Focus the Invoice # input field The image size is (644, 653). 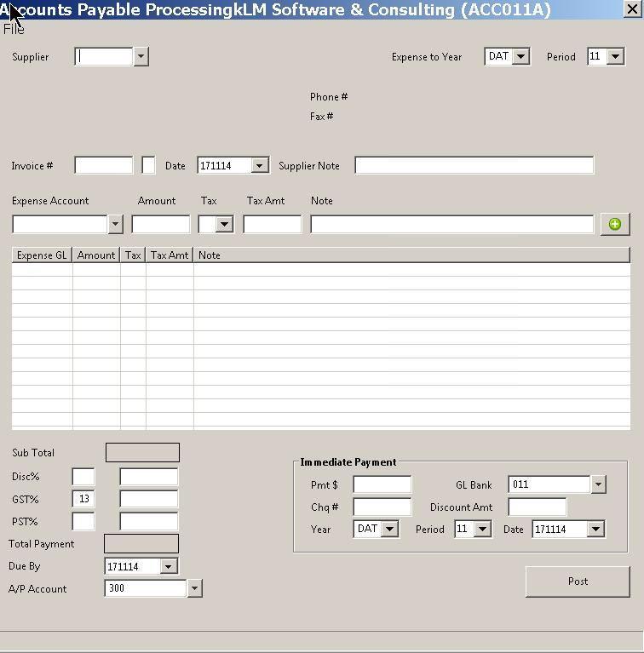pos(104,165)
